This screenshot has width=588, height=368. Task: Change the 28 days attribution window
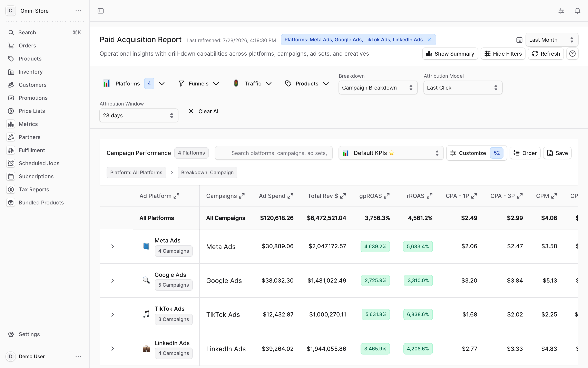139,115
